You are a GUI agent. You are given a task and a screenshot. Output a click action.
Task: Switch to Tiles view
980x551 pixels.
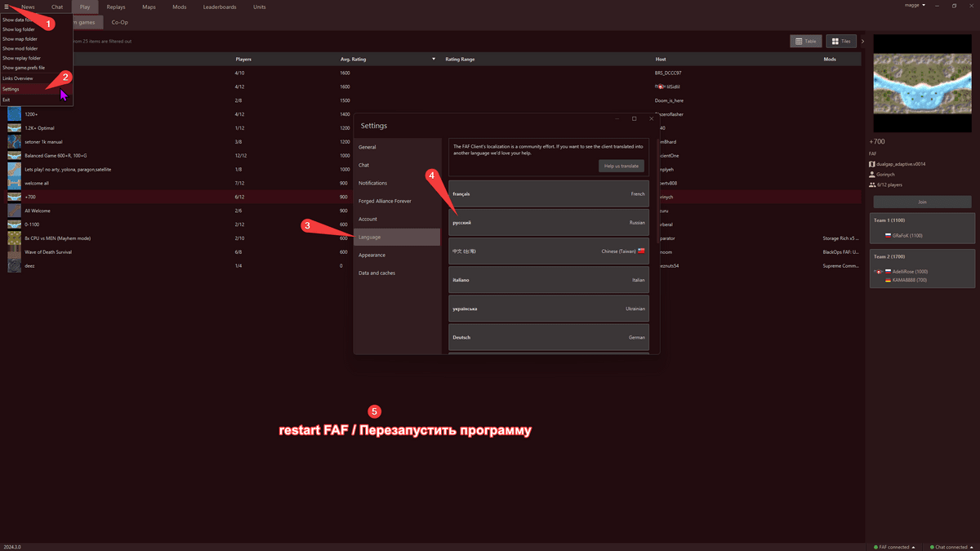842,41
